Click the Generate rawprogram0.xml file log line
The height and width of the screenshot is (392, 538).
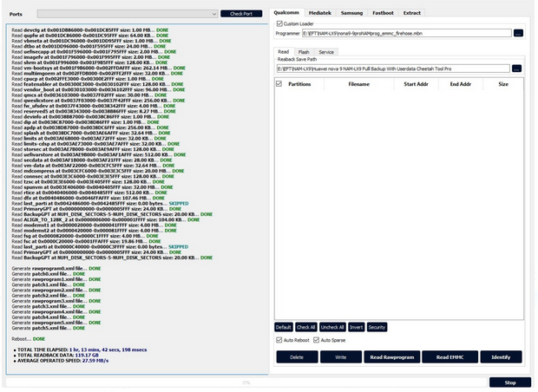[x=56, y=269]
